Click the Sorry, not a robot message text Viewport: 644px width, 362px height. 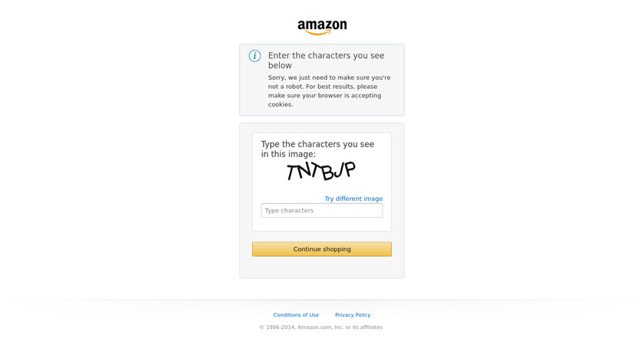pos(330,90)
